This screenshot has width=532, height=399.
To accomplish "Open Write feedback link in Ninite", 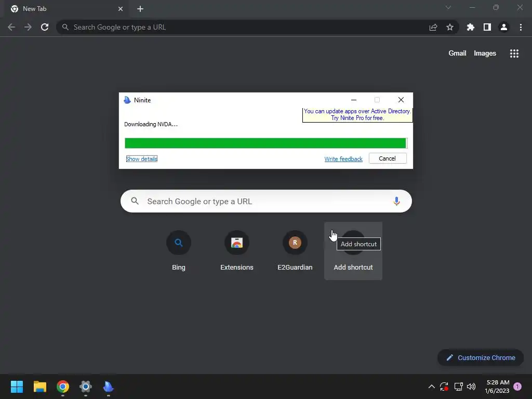I will coord(343,159).
